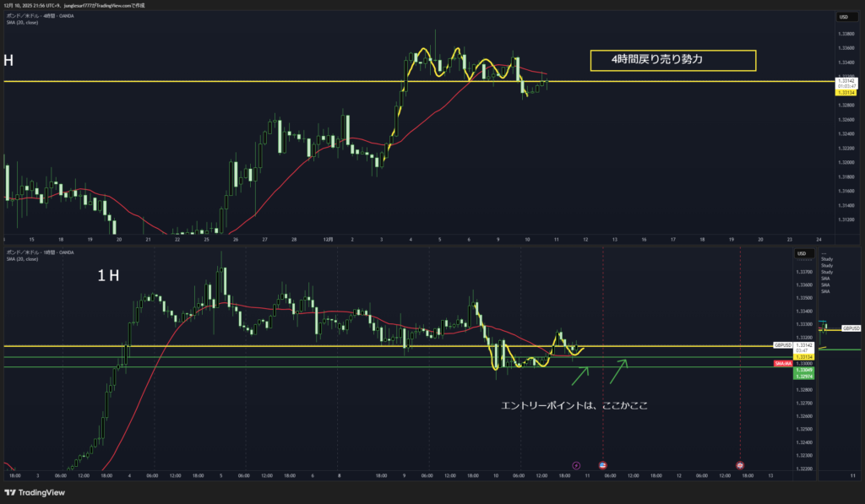Click the green 1.32974 price level tag
Image resolution: width=865 pixels, height=504 pixels.
point(804,376)
